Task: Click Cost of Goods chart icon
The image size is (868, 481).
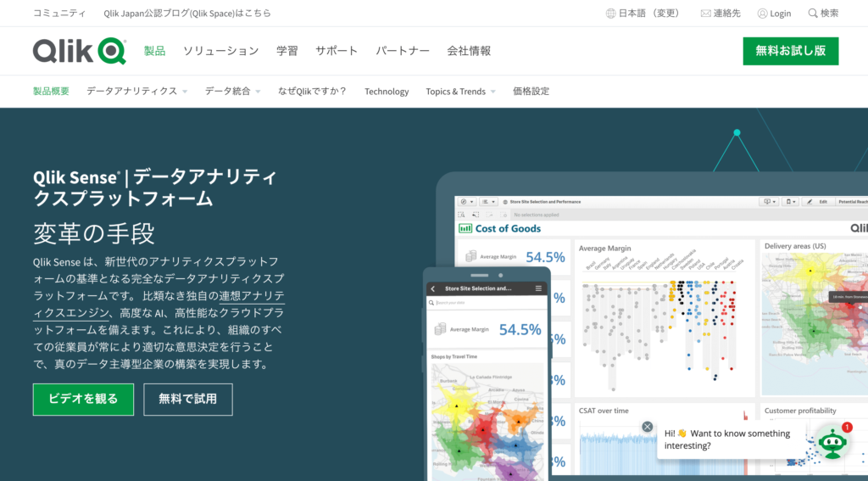Action: pos(465,228)
